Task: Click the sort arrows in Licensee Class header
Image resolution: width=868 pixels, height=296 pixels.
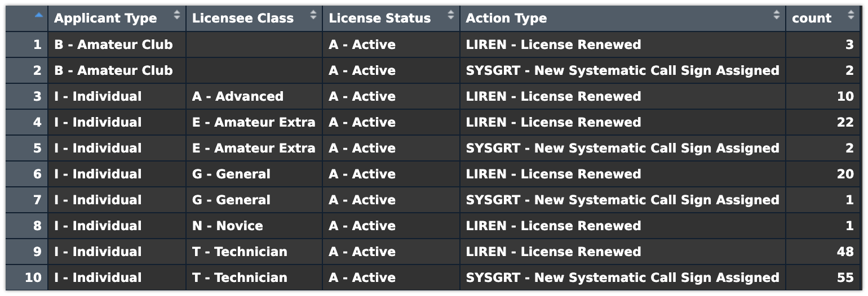Action: [x=313, y=15]
